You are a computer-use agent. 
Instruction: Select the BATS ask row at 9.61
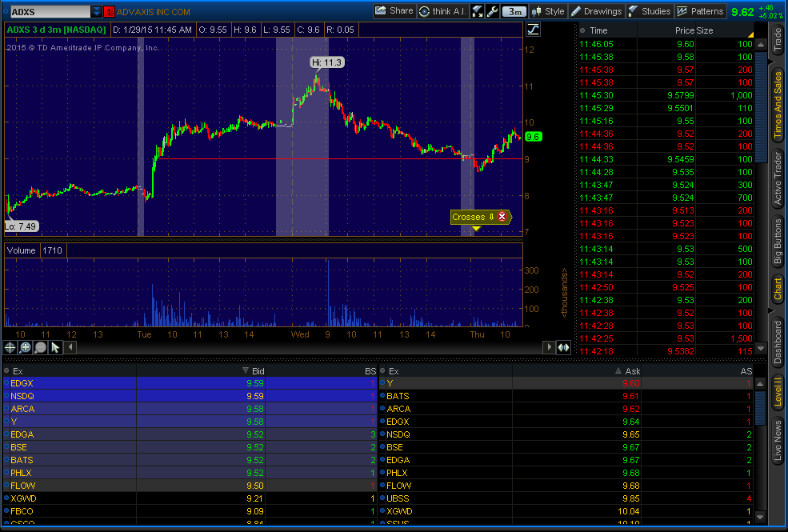click(566, 396)
